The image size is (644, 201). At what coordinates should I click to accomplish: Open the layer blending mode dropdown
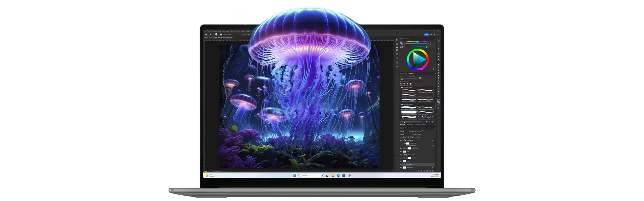coord(405,134)
